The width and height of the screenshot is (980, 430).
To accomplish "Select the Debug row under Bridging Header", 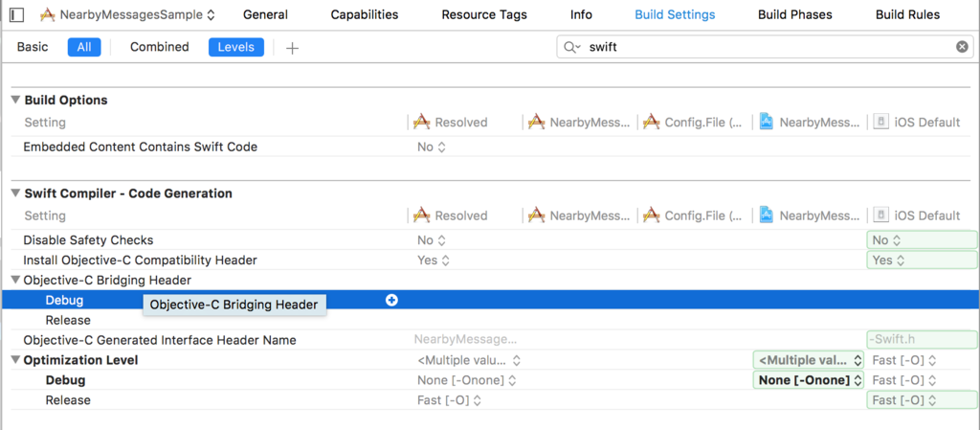I will point(490,300).
